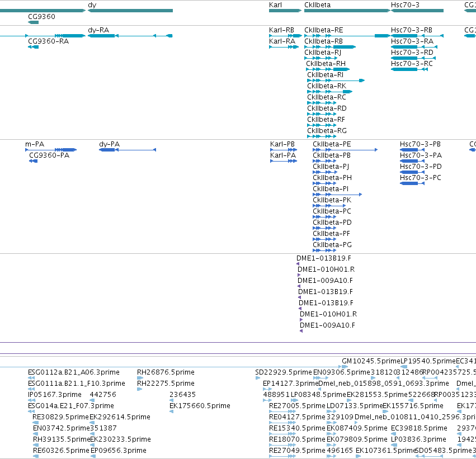Select the CkIIbeta-RG transcript
This screenshot has height=459, width=476.
coord(327,131)
